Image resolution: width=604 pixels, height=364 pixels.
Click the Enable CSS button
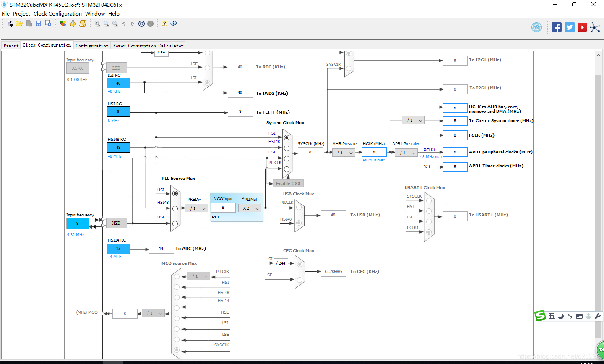pyautogui.click(x=288, y=183)
